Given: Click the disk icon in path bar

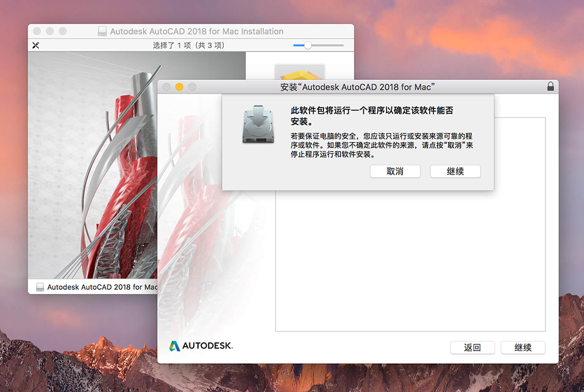Looking at the screenshot, I should click(40, 287).
